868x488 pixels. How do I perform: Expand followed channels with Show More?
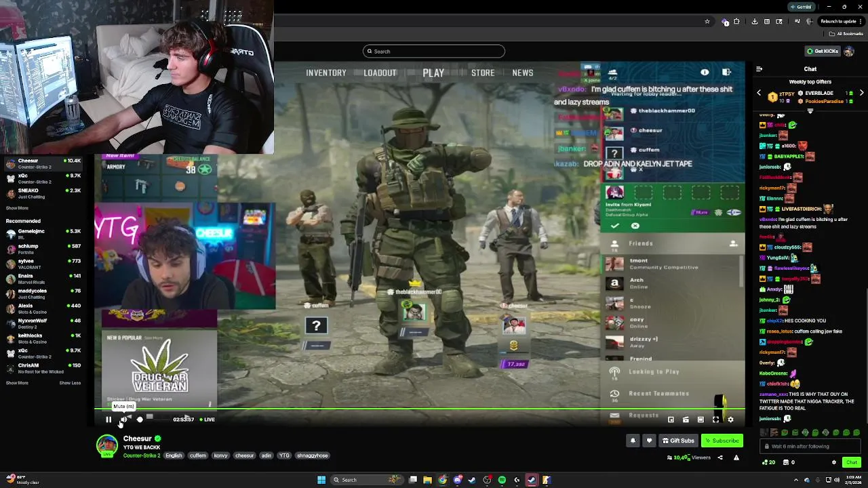coord(17,208)
